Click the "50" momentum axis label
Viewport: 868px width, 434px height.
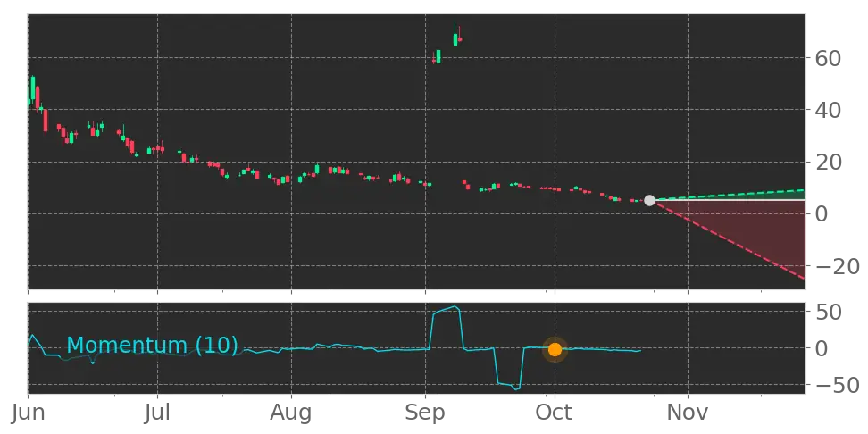[829, 312]
